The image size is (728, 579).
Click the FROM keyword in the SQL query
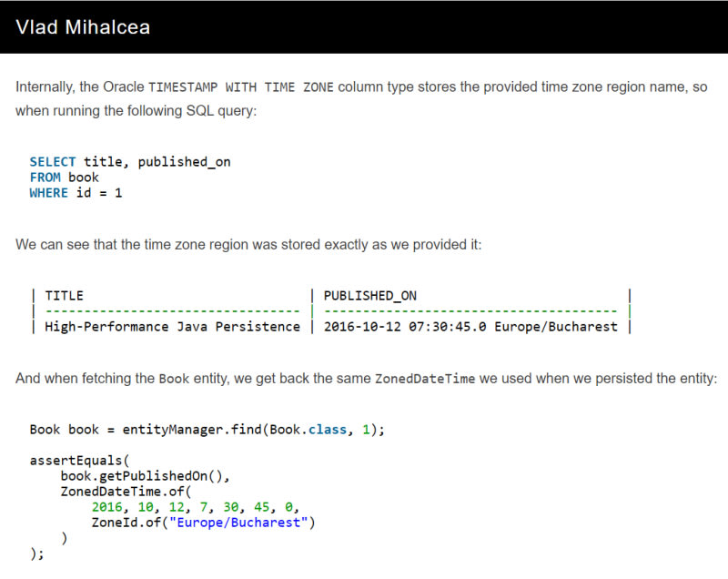45,178
